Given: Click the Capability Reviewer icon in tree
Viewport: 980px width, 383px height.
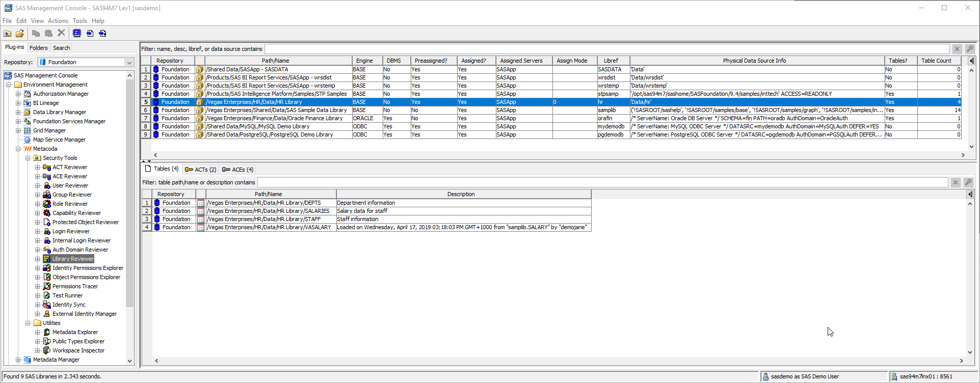Looking at the screenshot, I should [x=47, y=213].
